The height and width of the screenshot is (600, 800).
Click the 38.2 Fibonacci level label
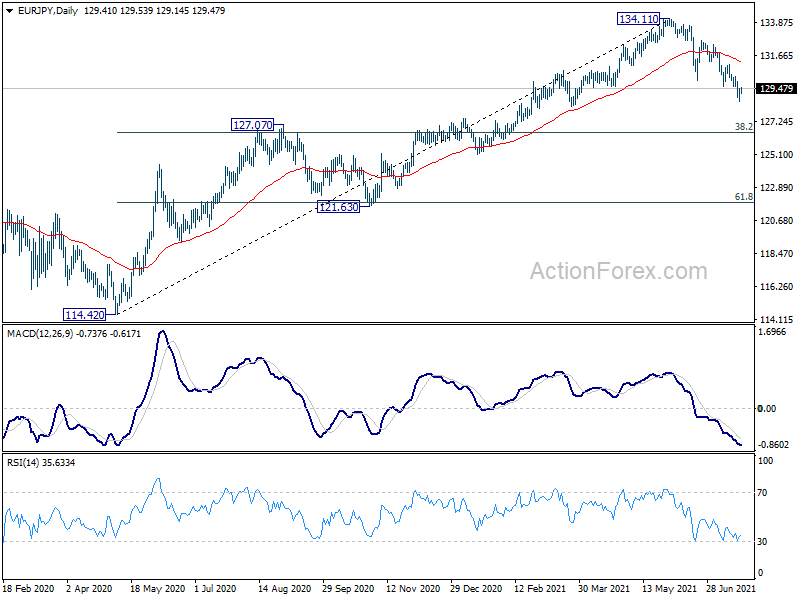click(744, 127)
